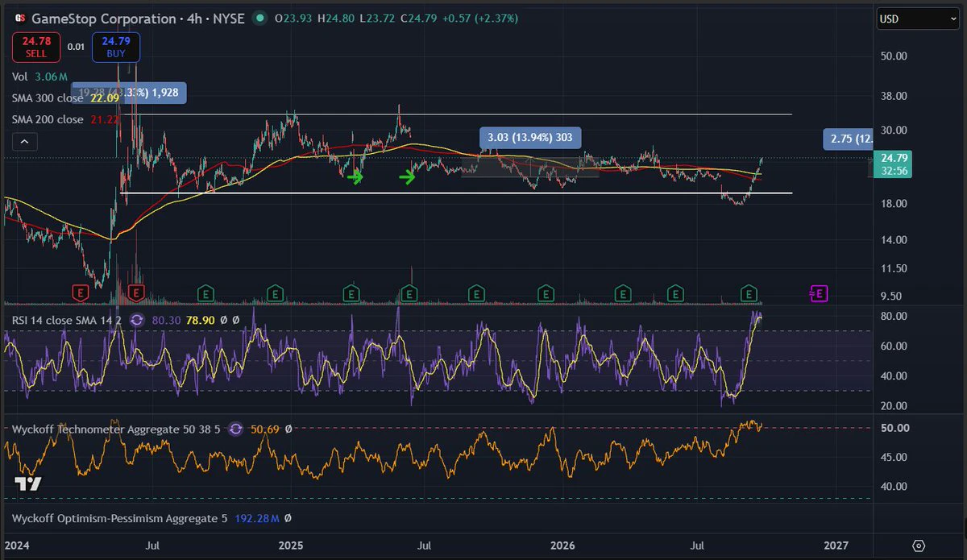This screenshot has height=560, width=967.
Task: Open the GameStop Corporation symbol title
Action: pyautogui.click(x=103, y=18)
